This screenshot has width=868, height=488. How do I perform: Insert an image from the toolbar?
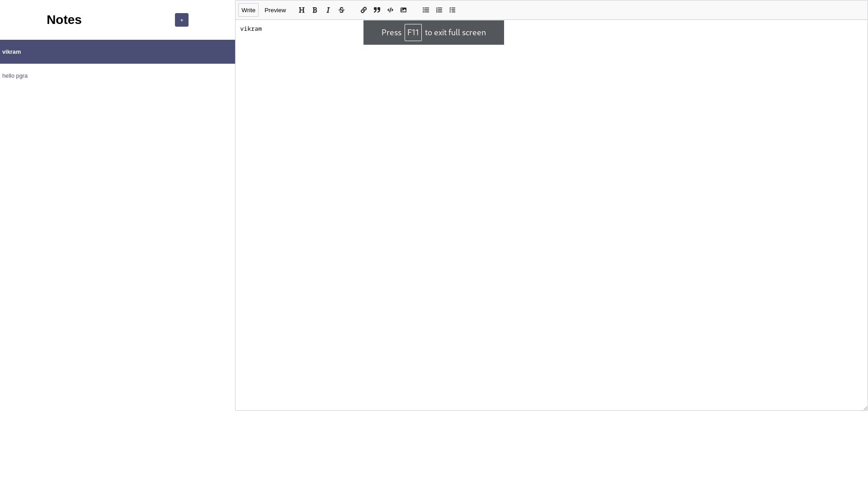(x=404, y=10)
